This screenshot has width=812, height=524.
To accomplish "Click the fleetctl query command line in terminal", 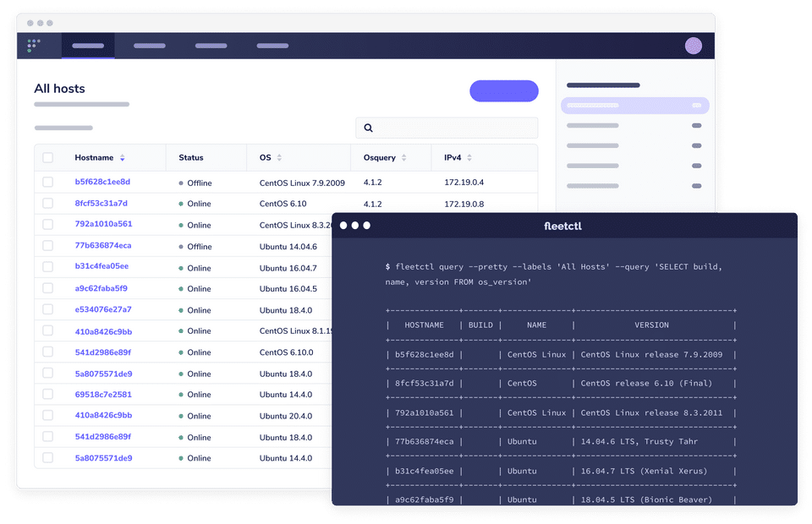I will coord(553,274).
